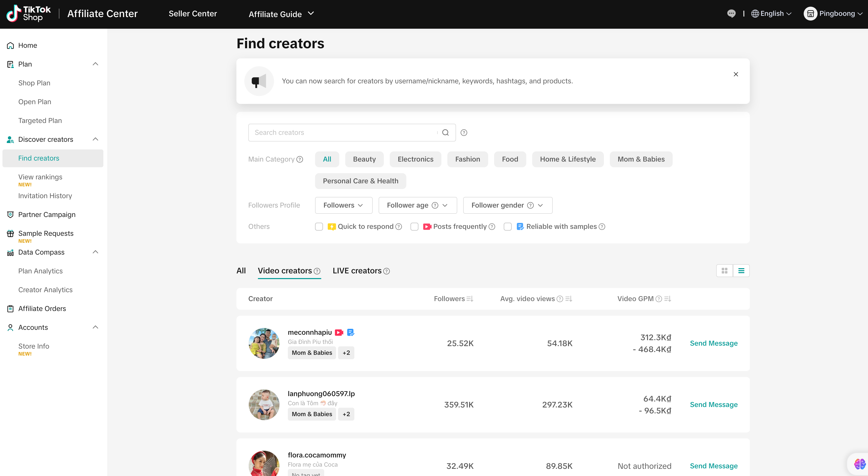Open View rankings in sidebar
Viewport: 868px width, 476px height.
coord(40,177)
